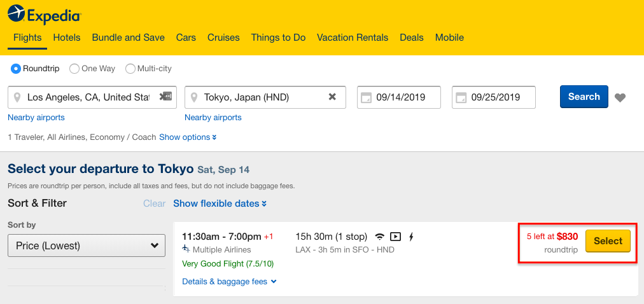This screenshot has height=304, width=644.
Task: Select the Roundtrip radio button
Action: click(x=16, y=69)
